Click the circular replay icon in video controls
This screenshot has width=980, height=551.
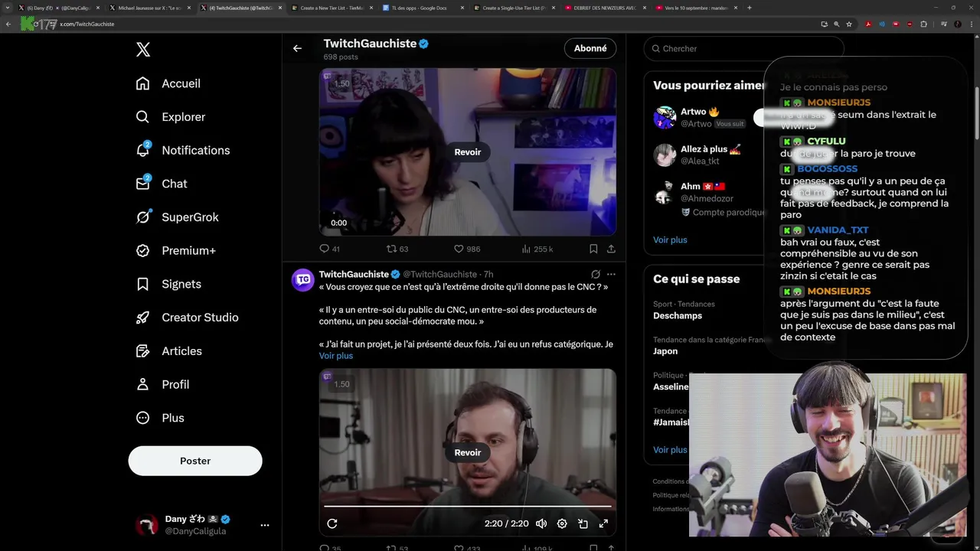[x=332, y=523]
